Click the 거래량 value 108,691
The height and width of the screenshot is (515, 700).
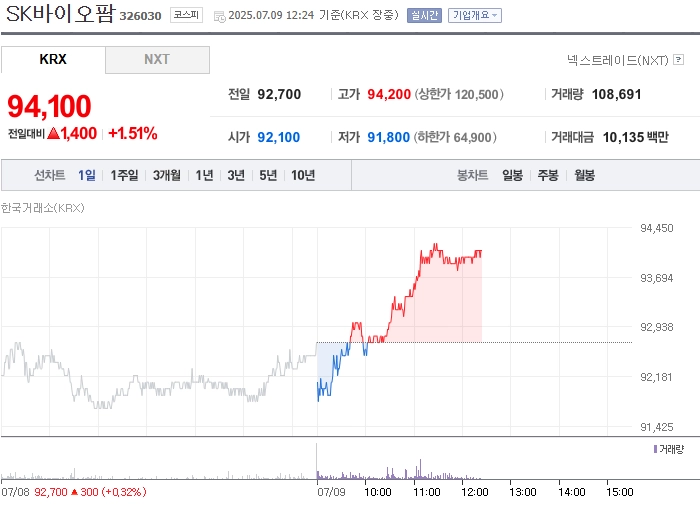[616, 94]
